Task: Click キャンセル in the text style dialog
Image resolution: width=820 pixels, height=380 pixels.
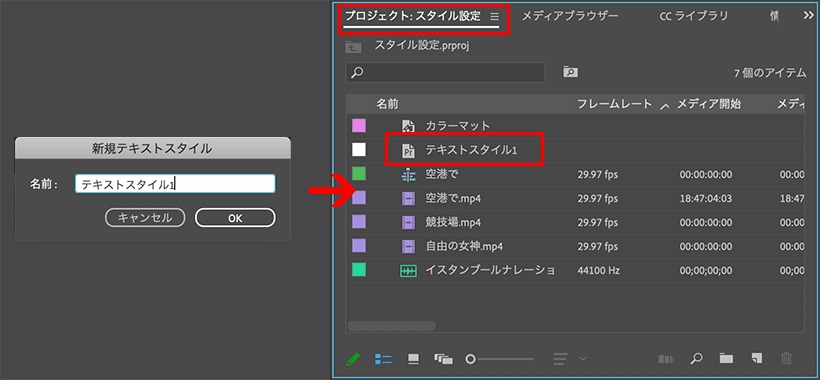Action: click(x=145, y=218)
